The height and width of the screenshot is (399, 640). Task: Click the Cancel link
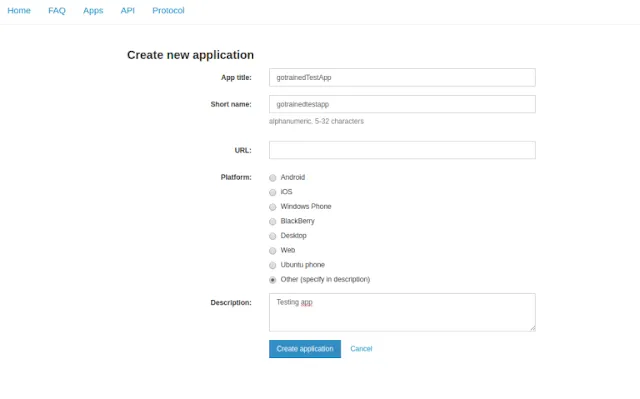361,349
